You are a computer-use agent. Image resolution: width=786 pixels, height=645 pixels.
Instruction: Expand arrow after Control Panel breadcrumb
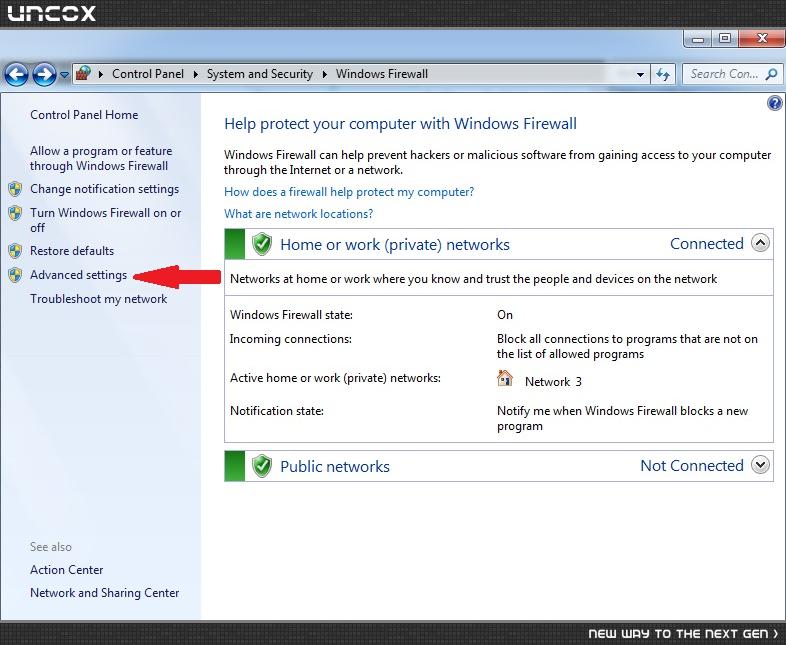[x=195, y=74]
